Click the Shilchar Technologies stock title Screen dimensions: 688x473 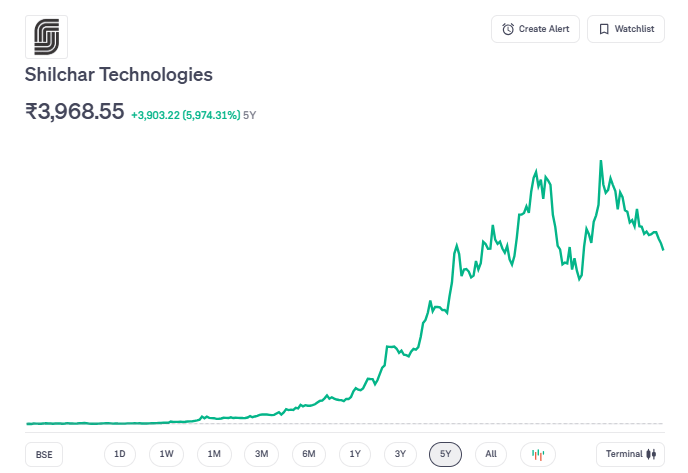pos(119,75)
